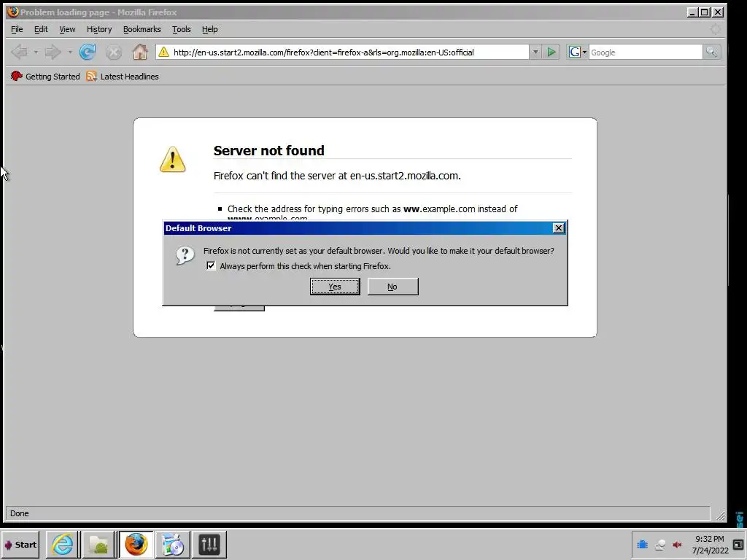Click the Forward navigation arrow
This screenshot has width=747, height=560.
tap(53, 52)
